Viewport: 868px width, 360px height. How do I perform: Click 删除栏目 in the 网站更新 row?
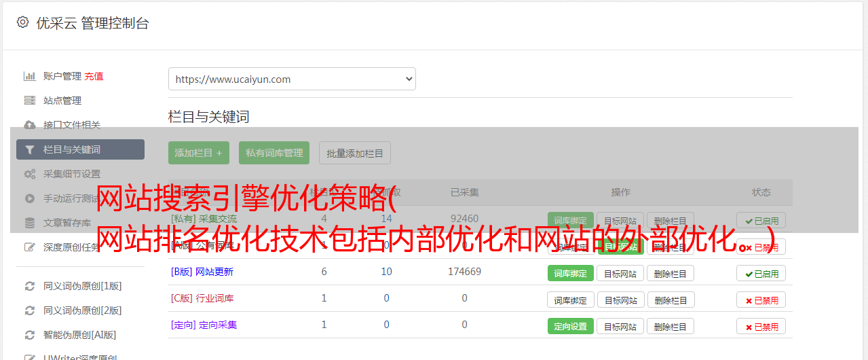pos(671,273)
